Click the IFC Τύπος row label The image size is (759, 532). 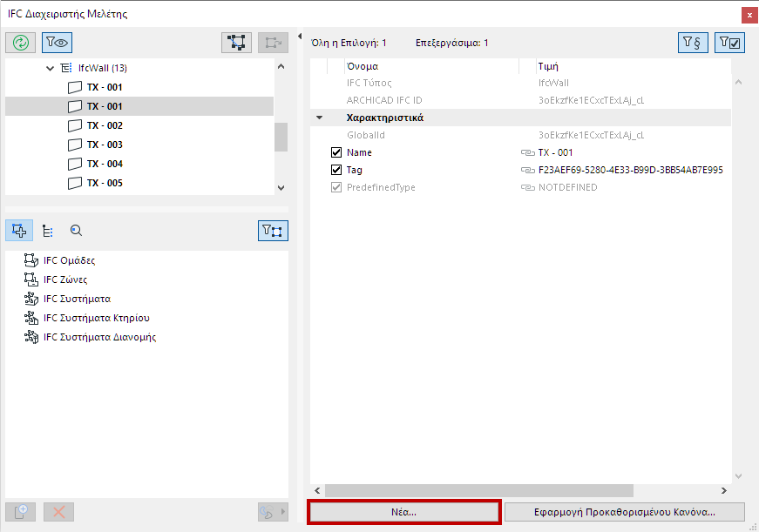tap(369, 84)
